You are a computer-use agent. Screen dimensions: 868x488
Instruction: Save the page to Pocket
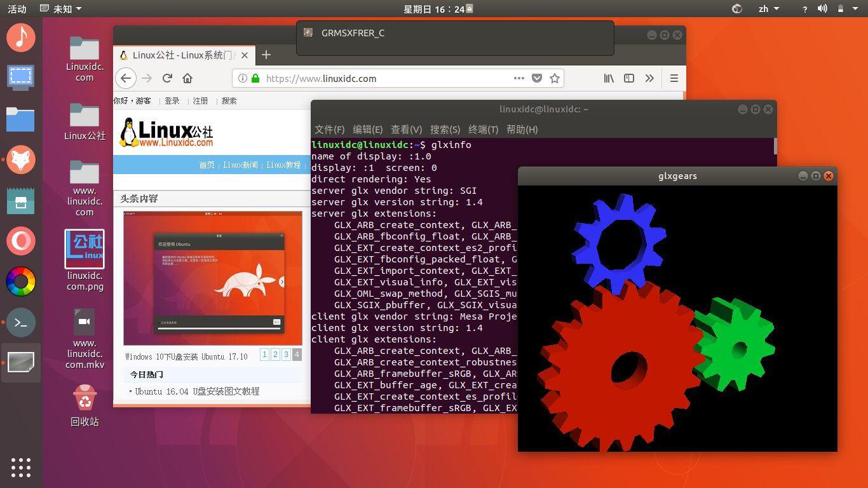point(537,78)
